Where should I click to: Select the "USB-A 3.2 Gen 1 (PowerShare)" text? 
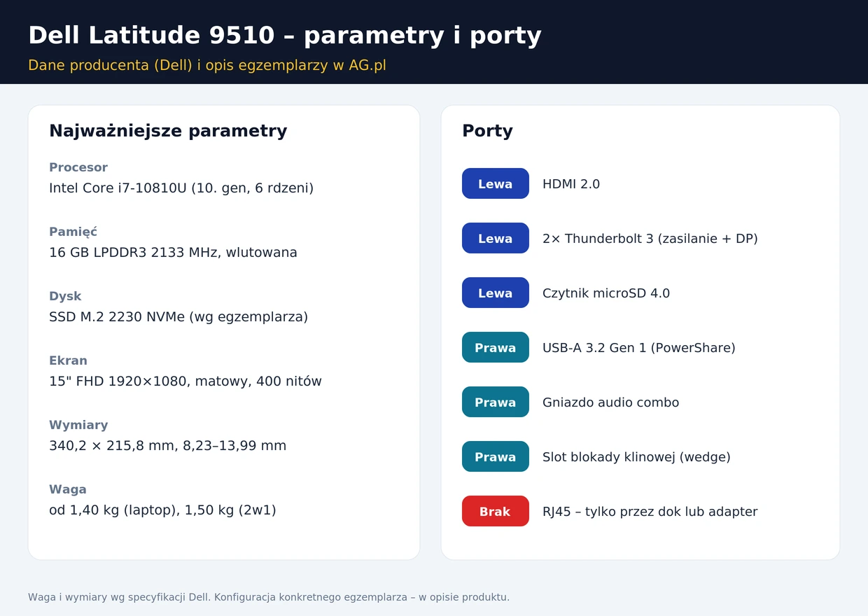coord(639,348)
